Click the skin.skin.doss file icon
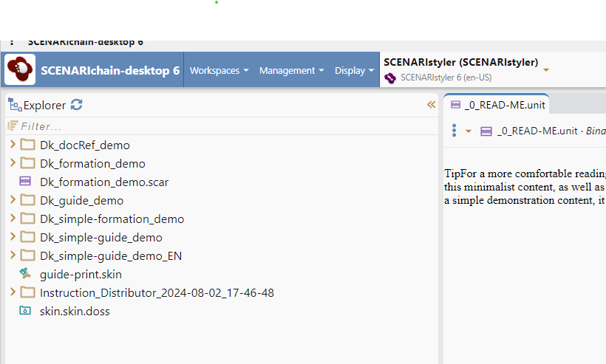Image resolution: width=606 pixels, height=364 pixels. pos(27,311)
